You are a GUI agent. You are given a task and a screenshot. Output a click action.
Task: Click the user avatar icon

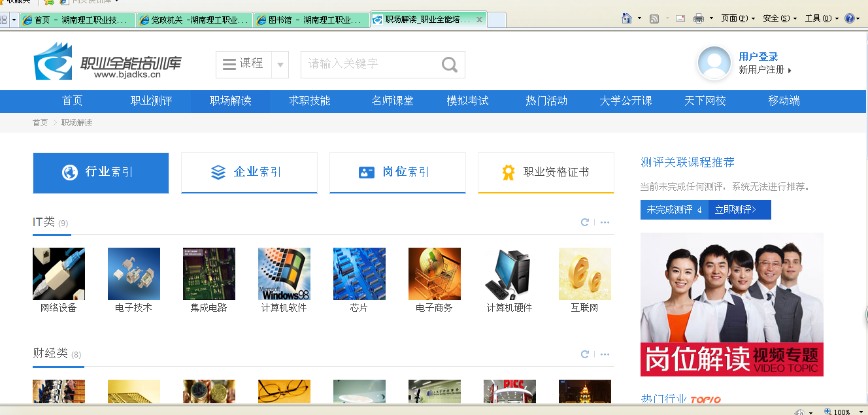(x=714, y=63)
